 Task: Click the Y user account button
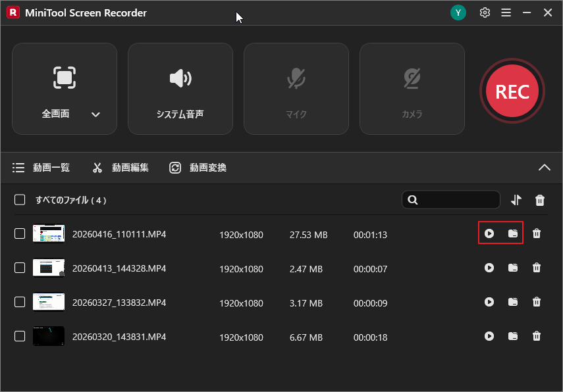pyautogui.click(x=458, y=12)
